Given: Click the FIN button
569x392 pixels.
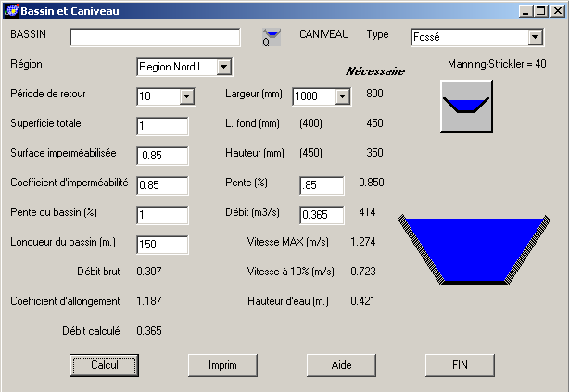Looking at the screenshot, I should [x=460, y=365].
